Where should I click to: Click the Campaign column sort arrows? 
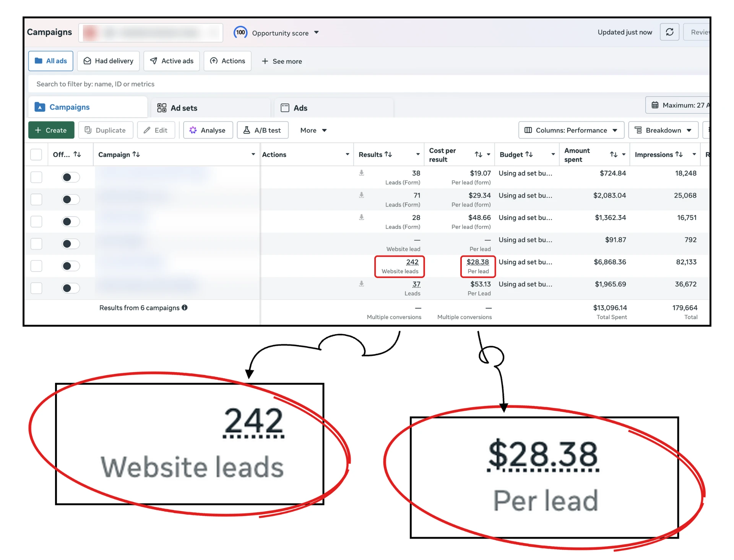click(x=136, y=154)
